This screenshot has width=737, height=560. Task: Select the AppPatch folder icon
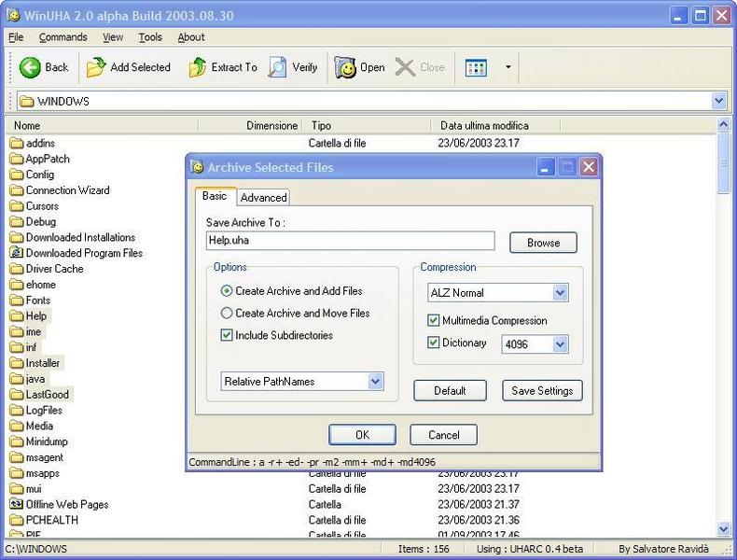[x=17, y=159]
